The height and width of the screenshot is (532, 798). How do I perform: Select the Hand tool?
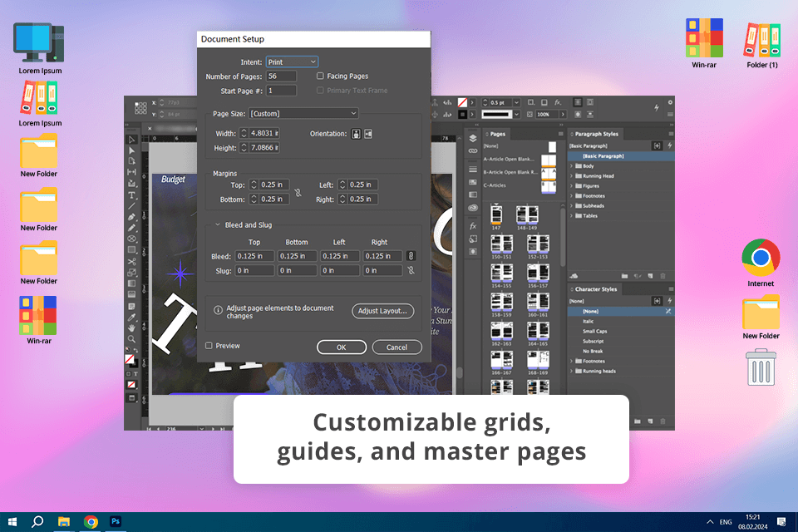click(x=132, y=328)
